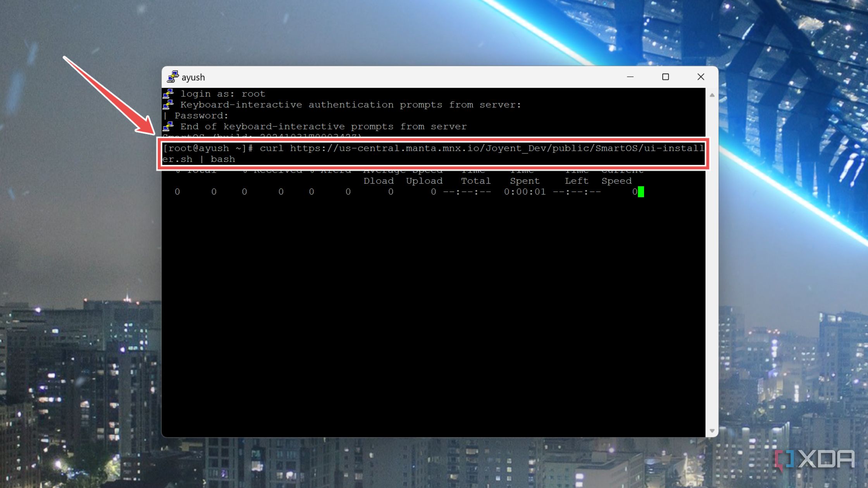Screen dimensions: 868x488
Task: Click the "0:00:01" time spent value
Action: [x=525, y=192]
